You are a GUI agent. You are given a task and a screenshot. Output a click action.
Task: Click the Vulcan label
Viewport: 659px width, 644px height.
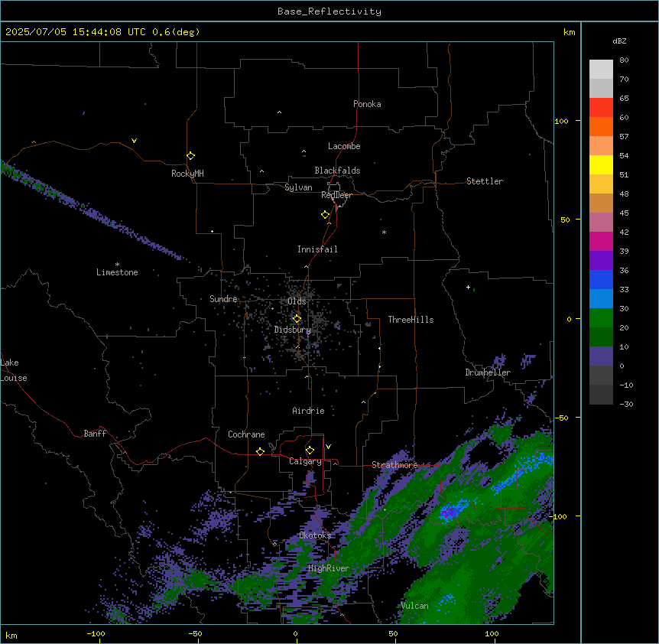[x=414, y=606]
